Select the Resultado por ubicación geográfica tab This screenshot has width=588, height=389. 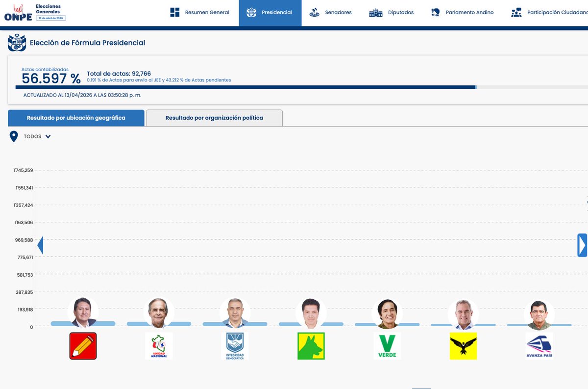pos(75,118)
